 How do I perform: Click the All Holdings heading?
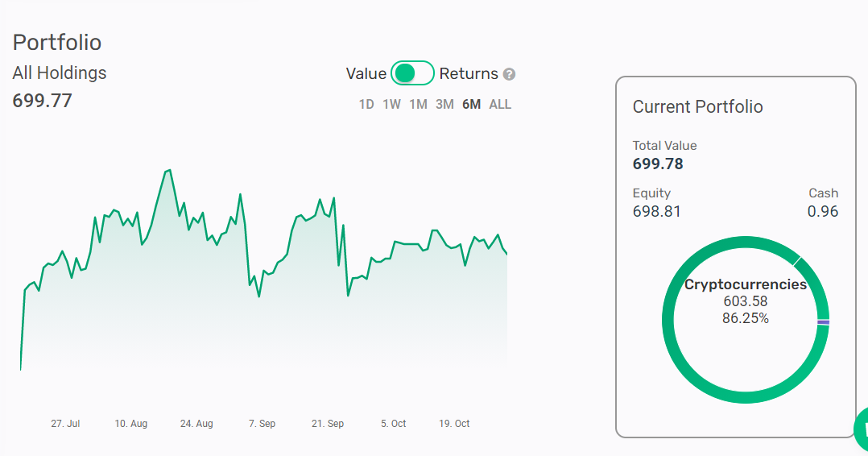pos(60,73)
